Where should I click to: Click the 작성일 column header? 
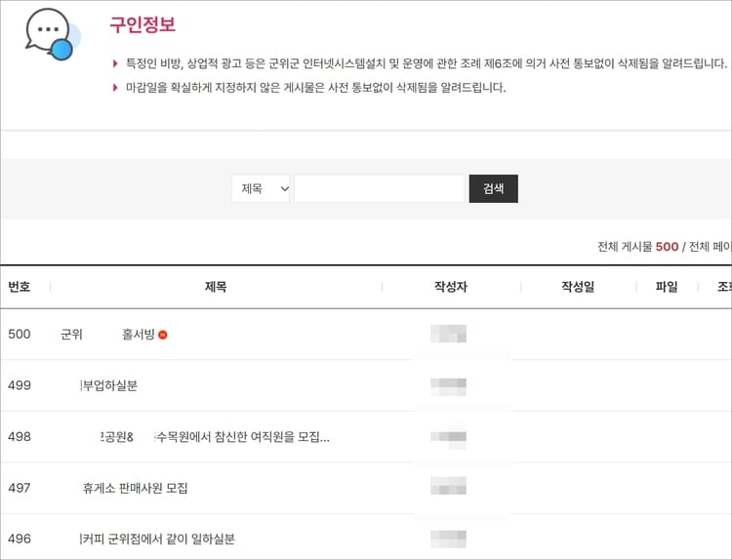point(578,287)
